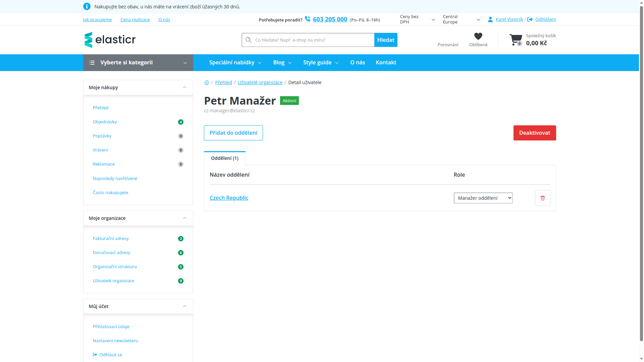
Task: Click the logout arrow icon beside Odhlášení
Action: pyautogui.click(x=530, y=19)
